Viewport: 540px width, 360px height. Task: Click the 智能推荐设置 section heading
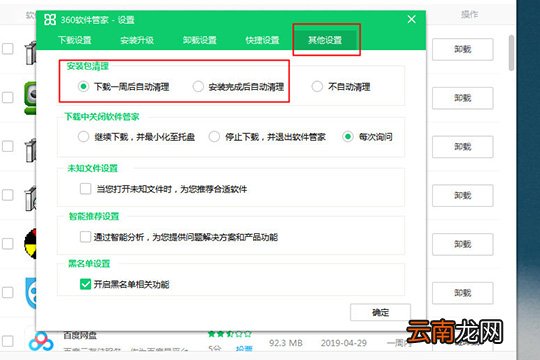(94, 216)
